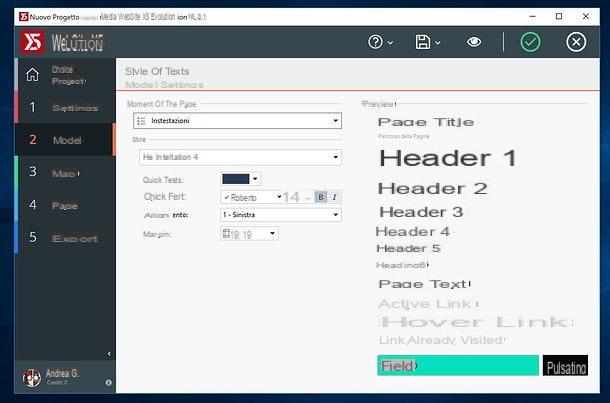Open the Roboto font dropdown

tap(252, 197)
